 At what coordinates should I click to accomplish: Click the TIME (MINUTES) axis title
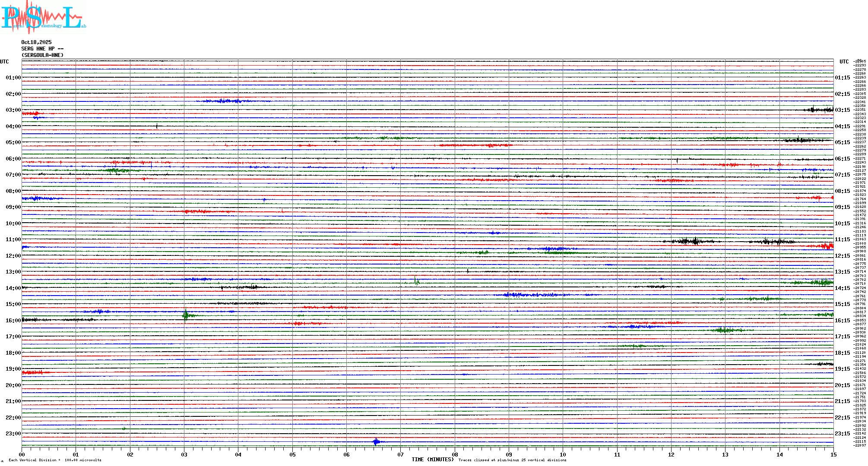click(x=433, y=460)
